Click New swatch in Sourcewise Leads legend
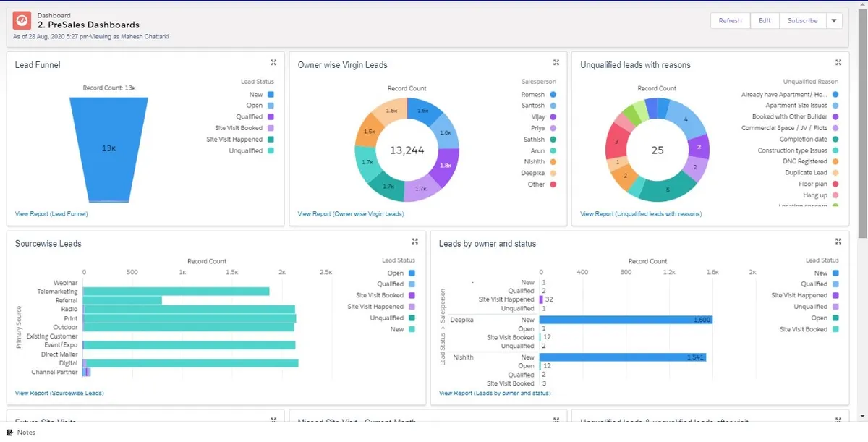This screenshot has height=442, width=868. pos(412,329)
